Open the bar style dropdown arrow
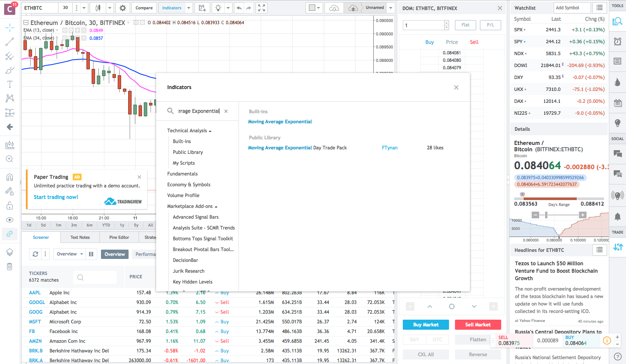The image size is (626, 364). 110,8
